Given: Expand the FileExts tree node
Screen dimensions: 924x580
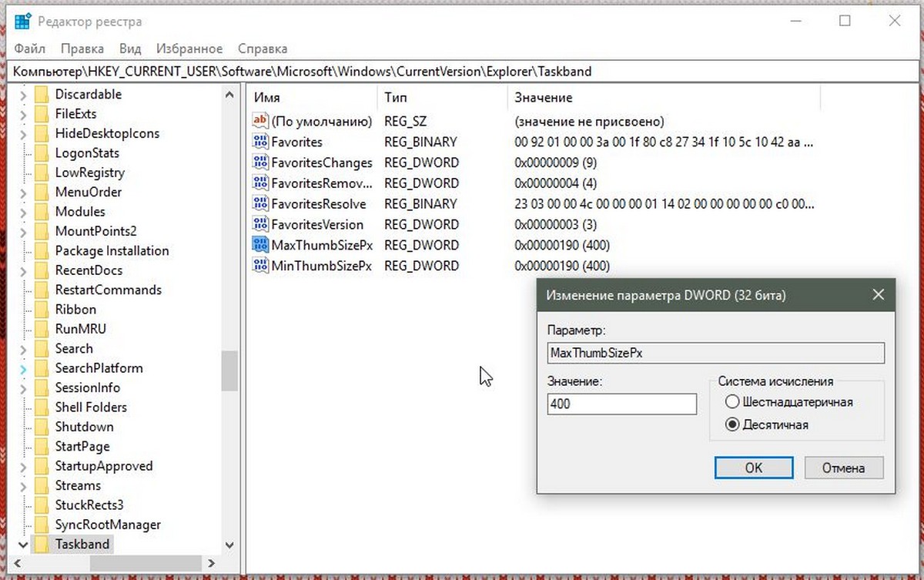Looking at the screenshot, I should (23, 114).
